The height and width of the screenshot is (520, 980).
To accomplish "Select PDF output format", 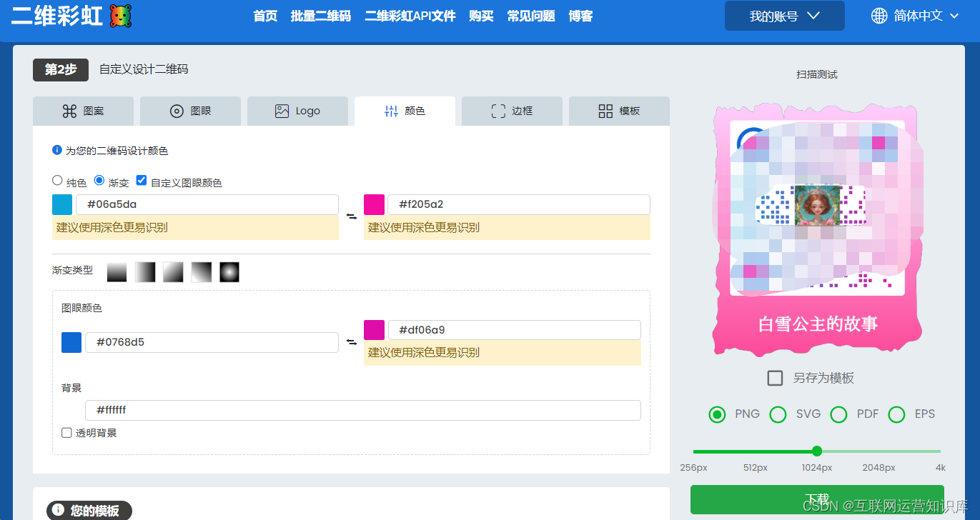I will (x=838, y=414).
